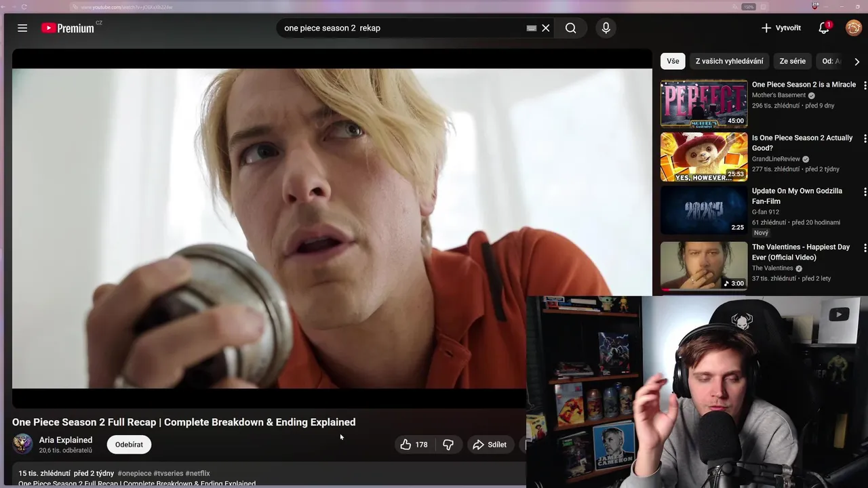The height and width of the screenshot is (488, 868).
Task: Show more filter chips with right arrow
Action: click(x=856, y=61)
